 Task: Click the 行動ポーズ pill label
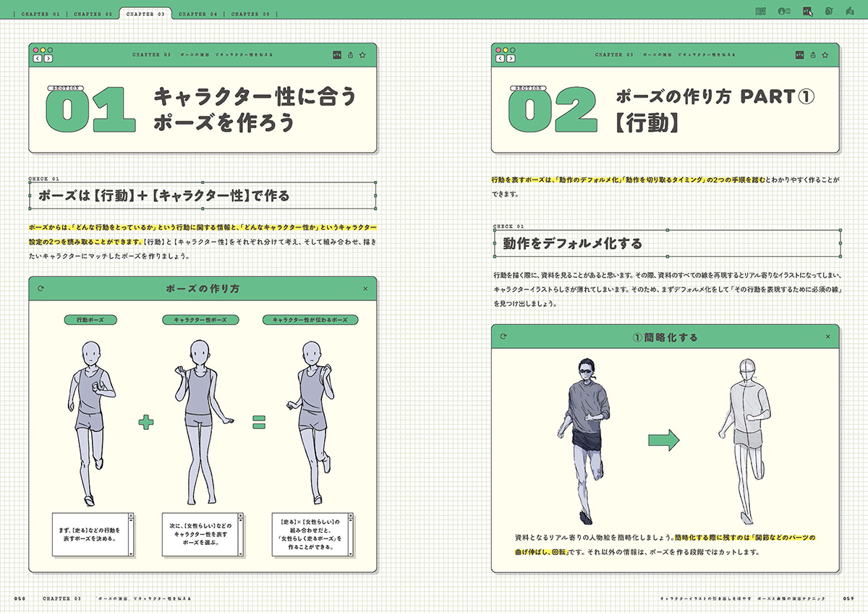[90, 319]
